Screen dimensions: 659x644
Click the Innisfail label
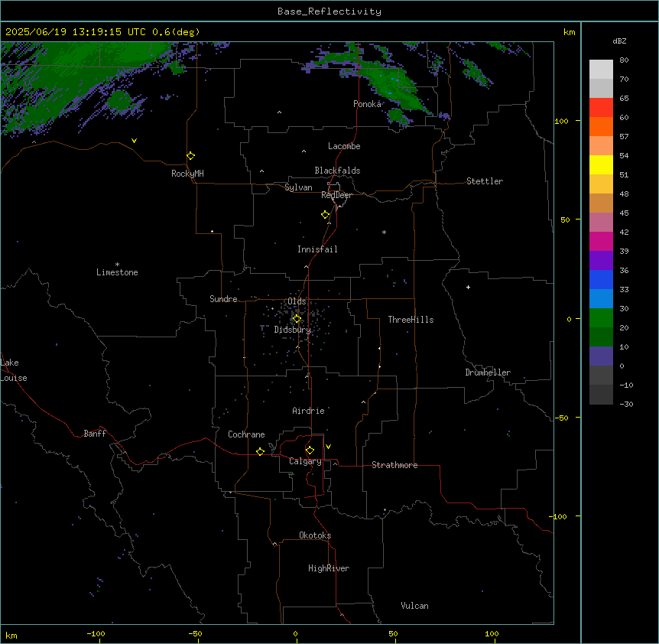317,249
